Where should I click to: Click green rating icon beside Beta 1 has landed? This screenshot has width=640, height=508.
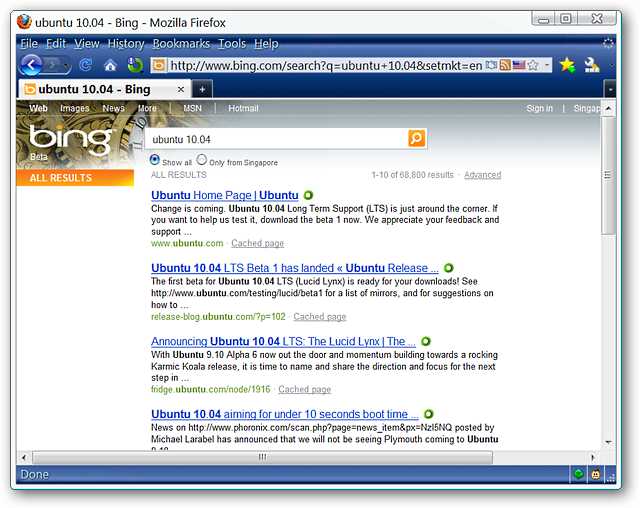pos(448,268)
